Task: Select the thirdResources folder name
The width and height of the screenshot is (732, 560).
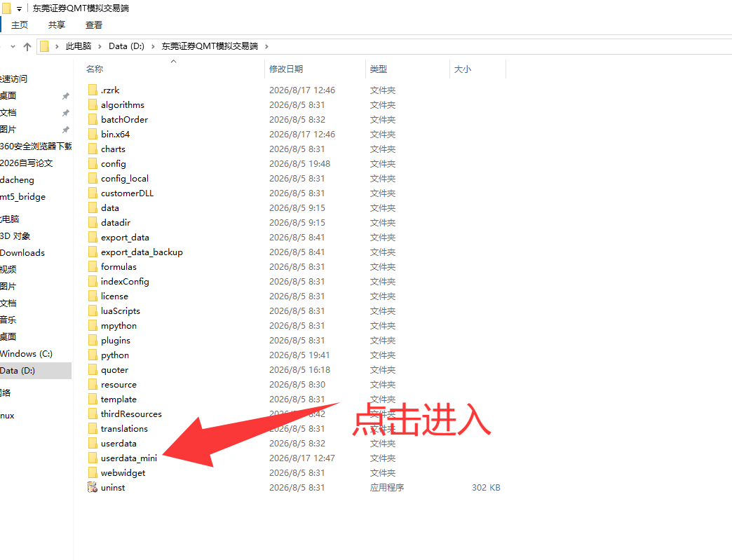Action: tap(132, 414)
